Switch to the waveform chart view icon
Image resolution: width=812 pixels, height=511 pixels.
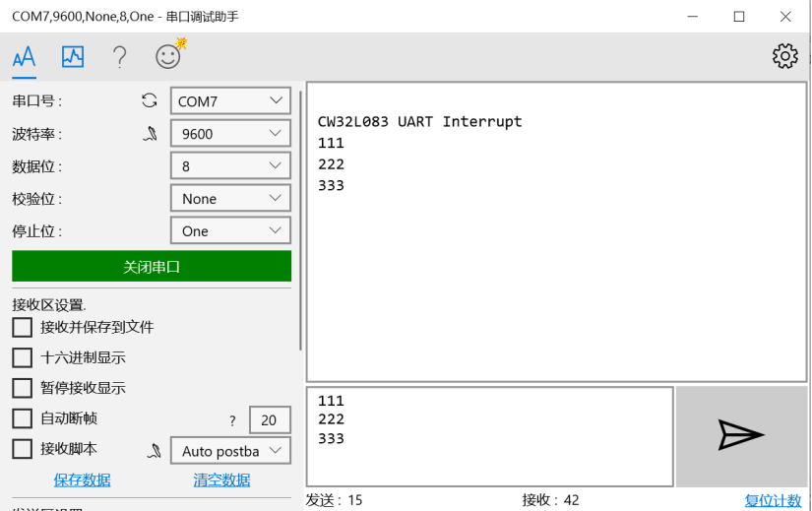pyautogui.click(x=73, y=57)
